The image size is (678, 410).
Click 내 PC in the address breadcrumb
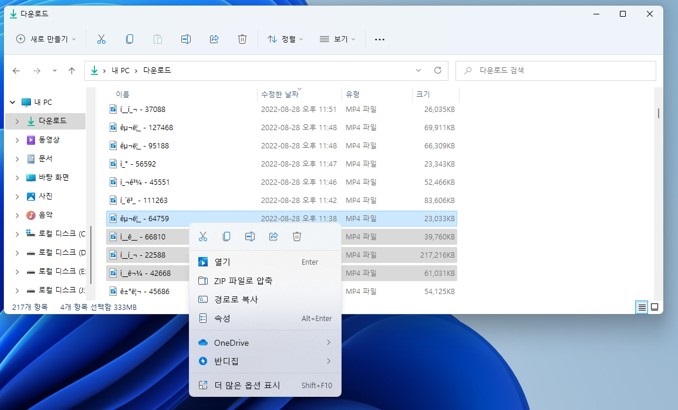[120, 70]
